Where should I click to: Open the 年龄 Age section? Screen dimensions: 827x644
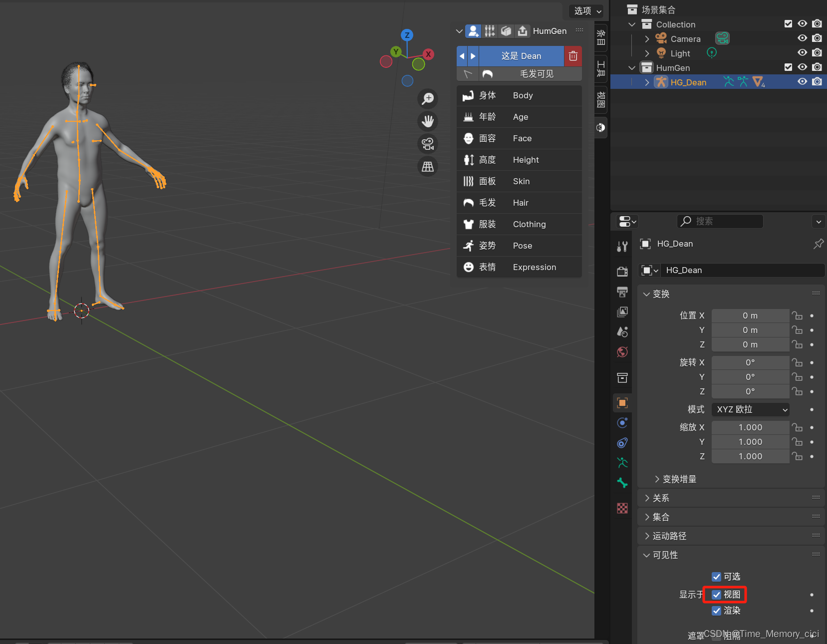(x=519, y=117)
